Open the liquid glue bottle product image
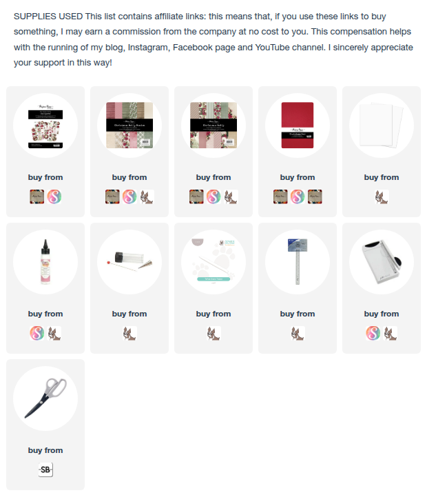Viewport: 427px width, 504px height. 45,262
